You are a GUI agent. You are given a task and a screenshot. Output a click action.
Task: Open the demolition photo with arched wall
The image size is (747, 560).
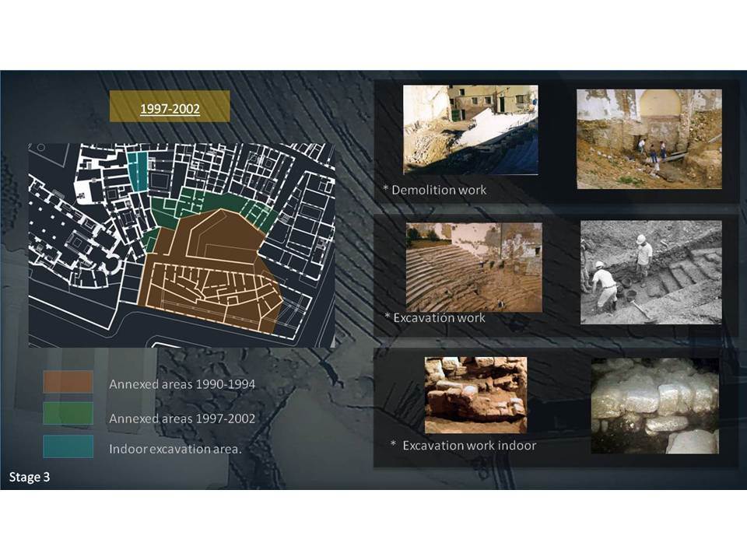(649, 139)
